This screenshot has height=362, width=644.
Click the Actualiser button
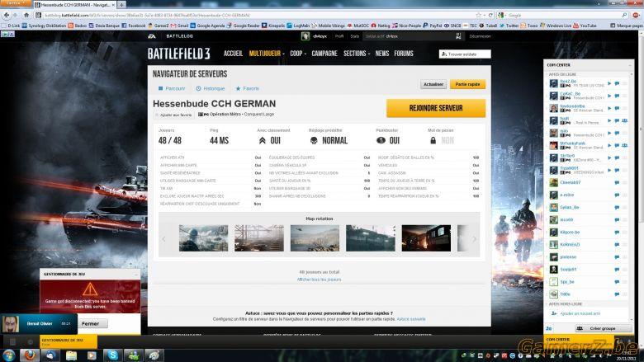(433, 84)
